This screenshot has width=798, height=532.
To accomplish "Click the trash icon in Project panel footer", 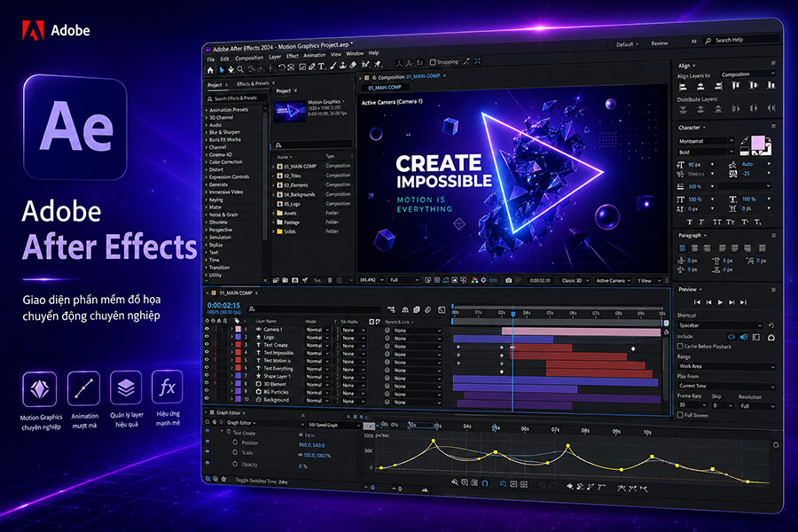I will click(330, 280).
